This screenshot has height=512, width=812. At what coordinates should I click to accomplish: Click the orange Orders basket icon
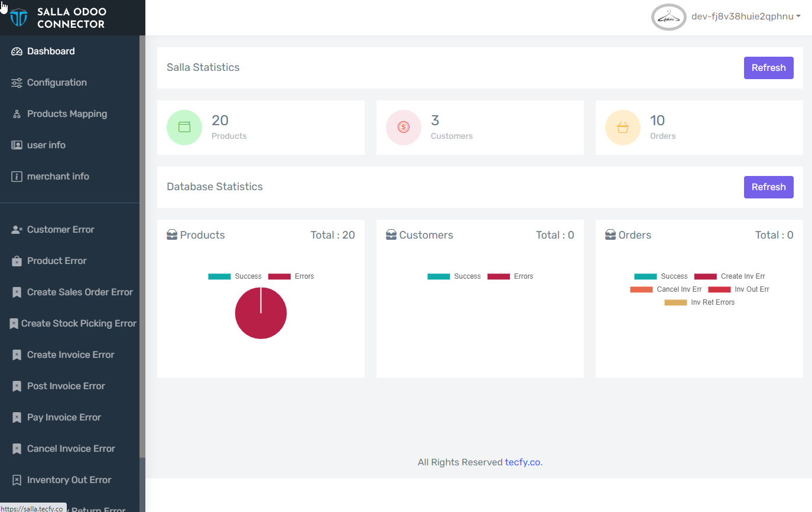coord(623,127)
